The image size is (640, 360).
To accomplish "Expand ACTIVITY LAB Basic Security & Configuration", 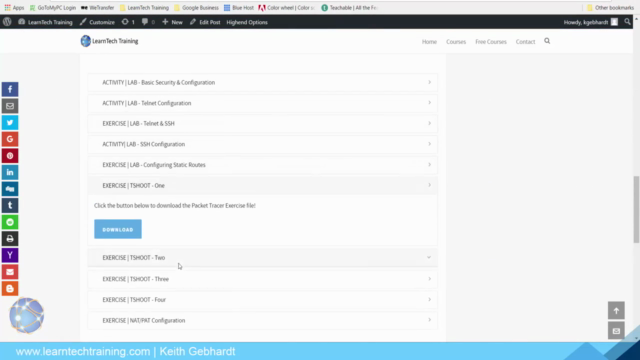I will [x=262, y=82].
